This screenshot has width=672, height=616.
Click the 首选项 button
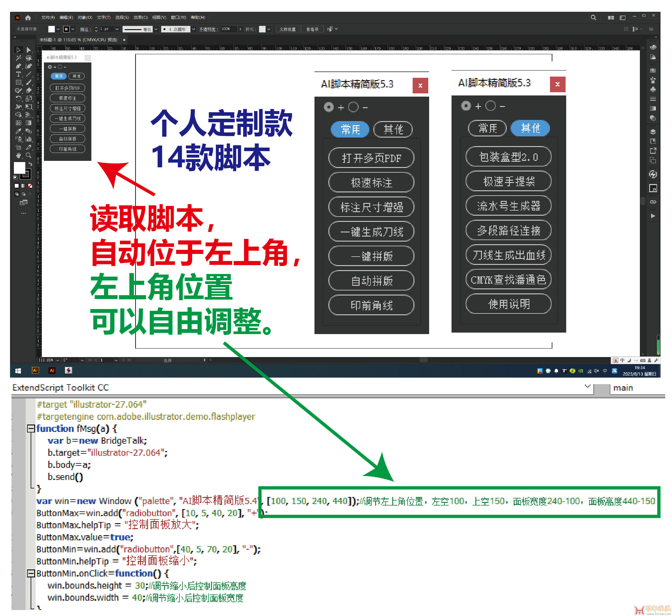(312, 29)
